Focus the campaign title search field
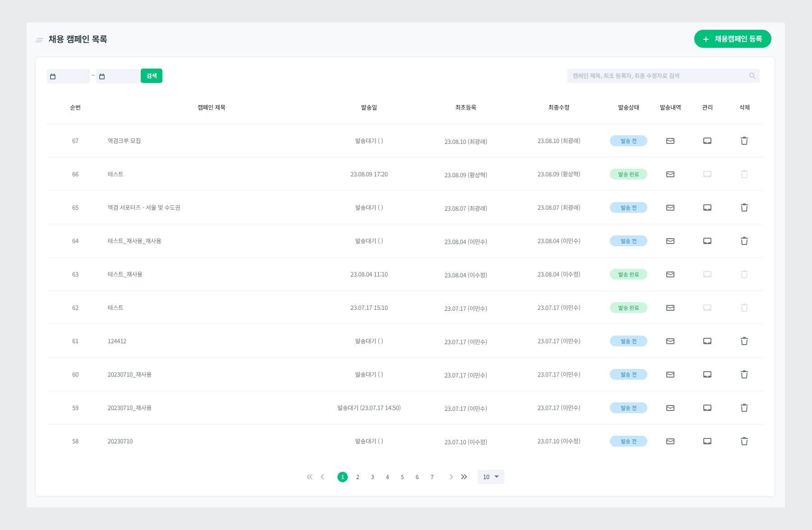The image size is (812, 530). [664, 76]
